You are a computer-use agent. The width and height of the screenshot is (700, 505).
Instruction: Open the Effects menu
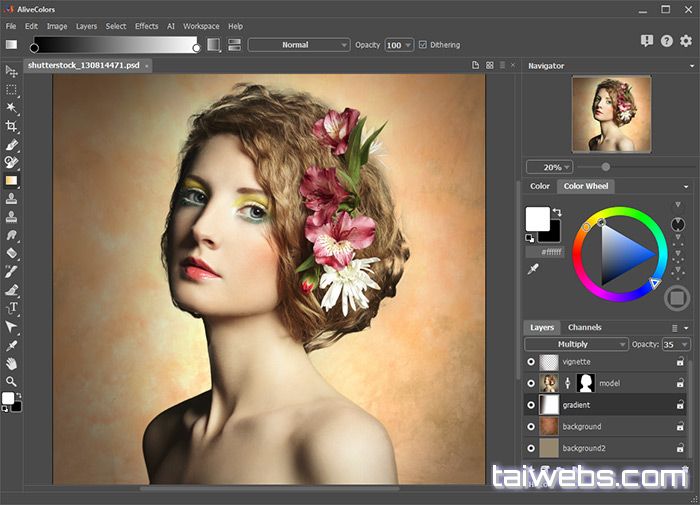point(146,26)
